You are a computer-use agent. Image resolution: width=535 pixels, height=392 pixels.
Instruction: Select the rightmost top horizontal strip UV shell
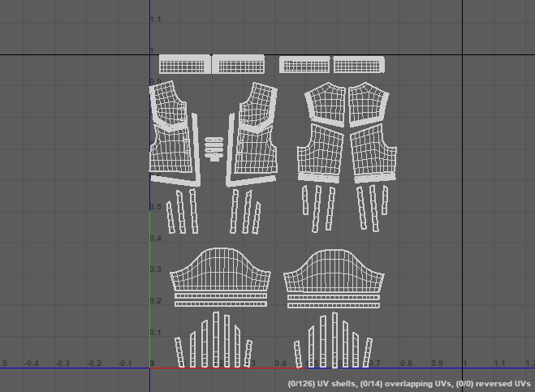pyautogui.click(x=358, y=65)
